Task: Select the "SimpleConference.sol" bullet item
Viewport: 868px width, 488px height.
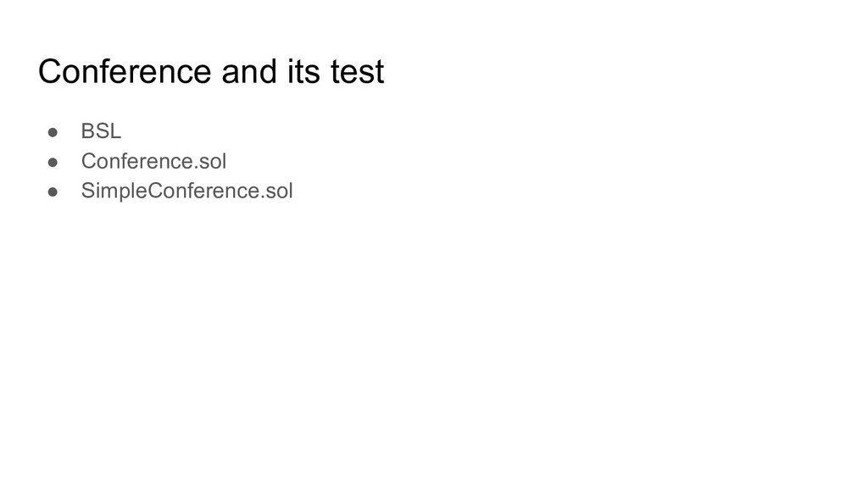Action: click(x=186, y=191)
